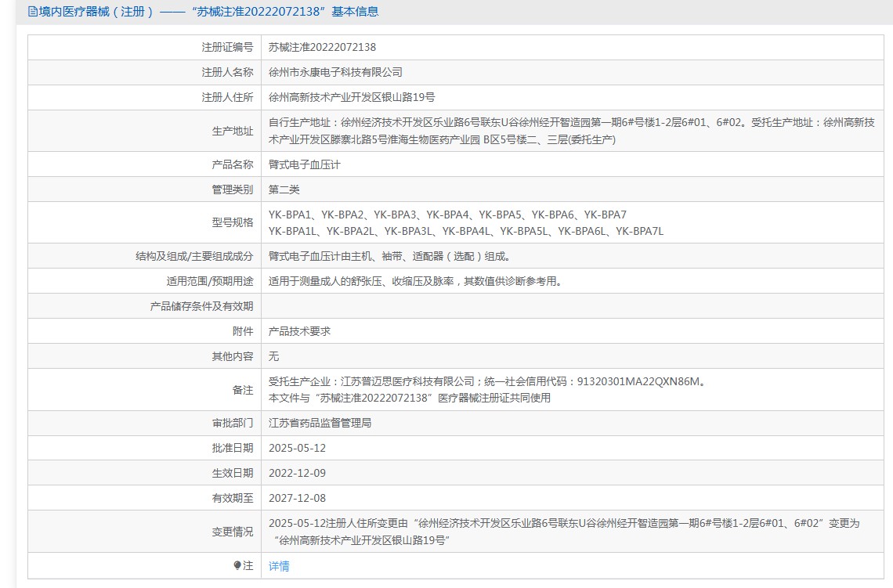This screenshot has width=893, height=588.
Task: Click the 备注 label
Action: [243, 390]
